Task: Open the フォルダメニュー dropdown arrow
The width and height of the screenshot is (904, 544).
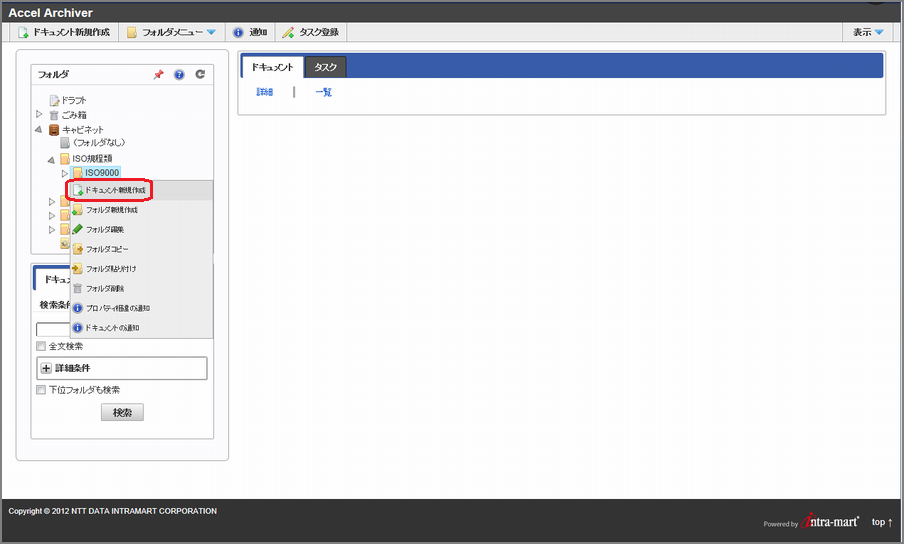Action: pos(211,32)
